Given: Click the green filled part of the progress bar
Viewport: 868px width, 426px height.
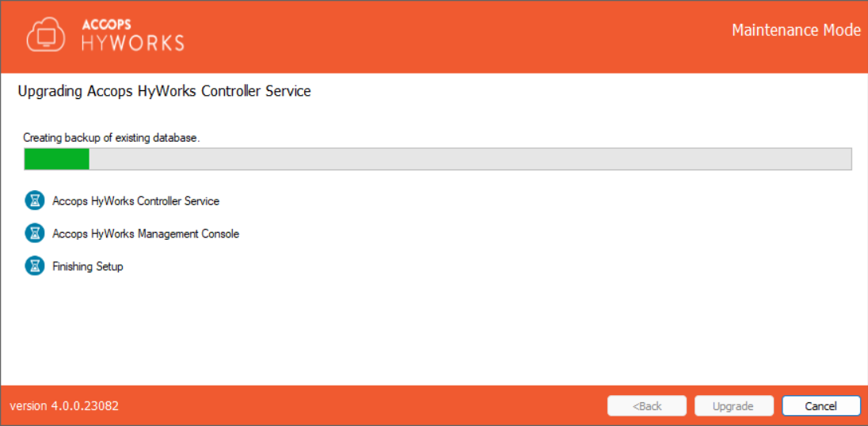Looking at the screenshot, I should tap(56, 159).
